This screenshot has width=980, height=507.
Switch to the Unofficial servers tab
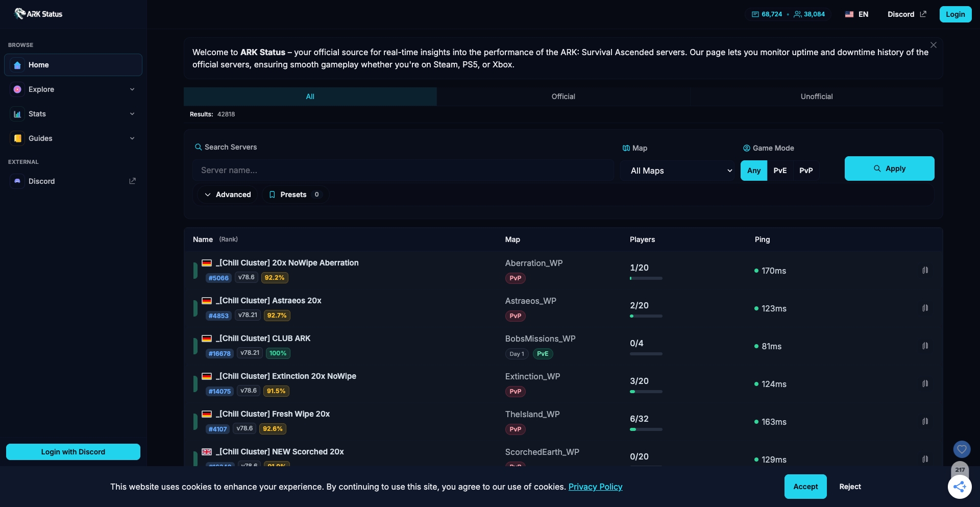(816, 96)
